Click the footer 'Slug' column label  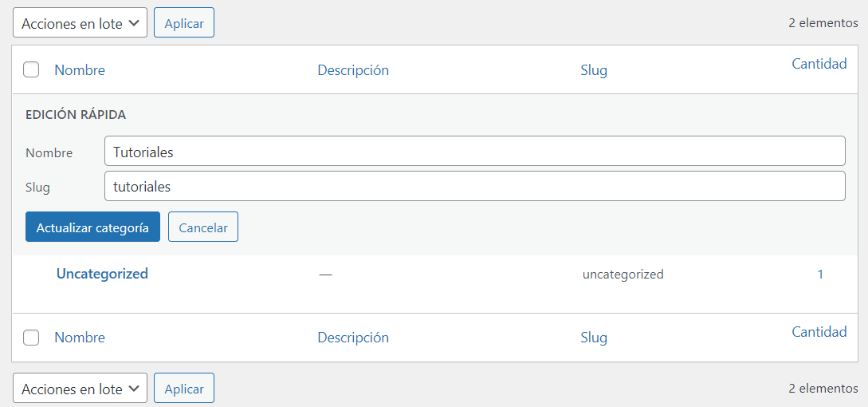(x=594, y=338)
